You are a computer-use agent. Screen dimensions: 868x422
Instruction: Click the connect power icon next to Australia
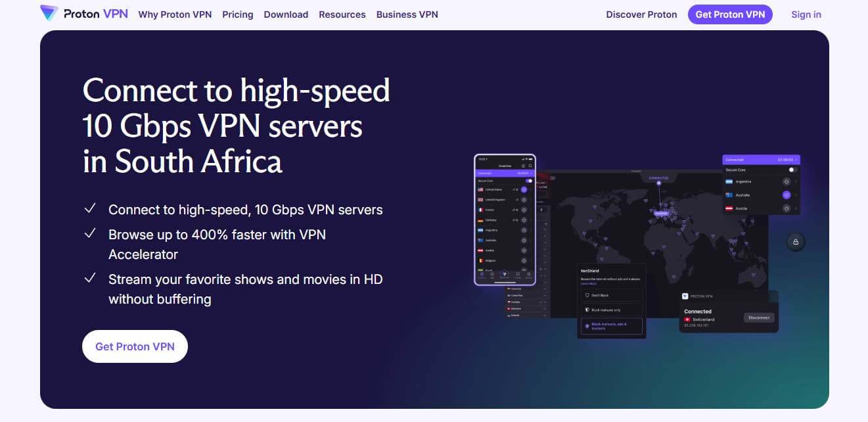pyautogui.click(x=786, y=195)
